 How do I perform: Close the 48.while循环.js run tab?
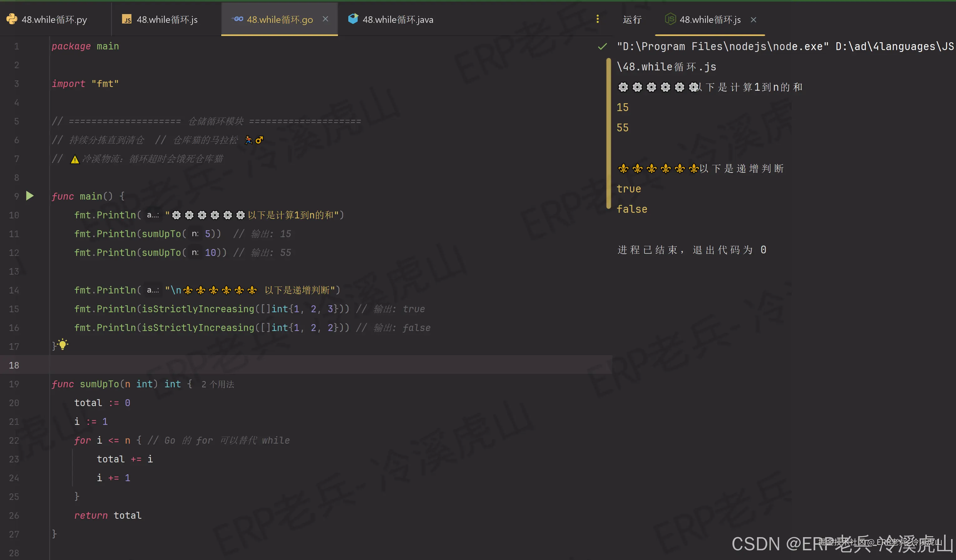click(754, 20)
